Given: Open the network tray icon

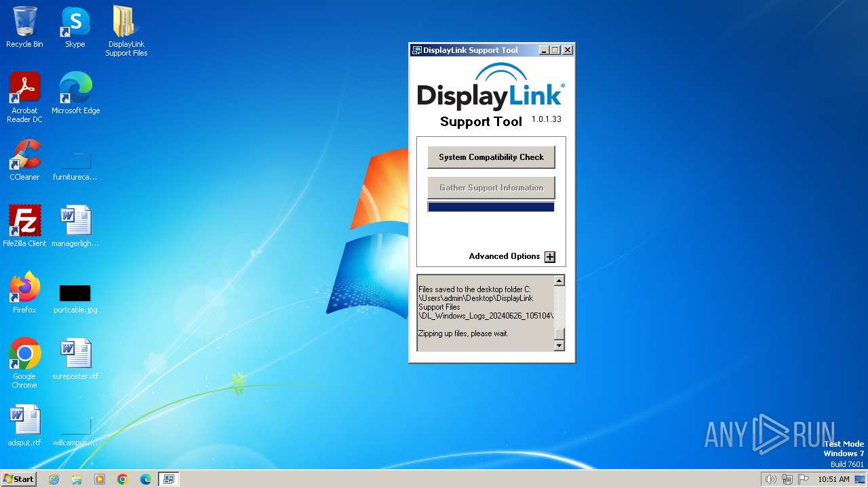Looking at the screenshot, I should tap(787, 479).
